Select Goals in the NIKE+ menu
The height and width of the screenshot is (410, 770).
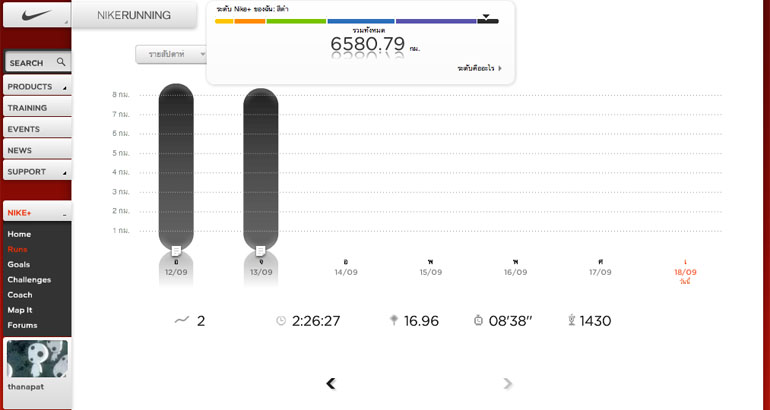click(x=19, y=265)
